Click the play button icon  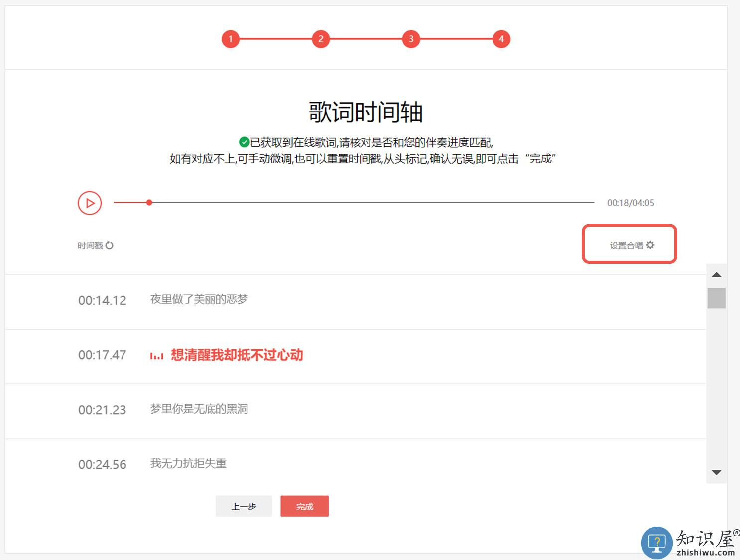point(90,203)
